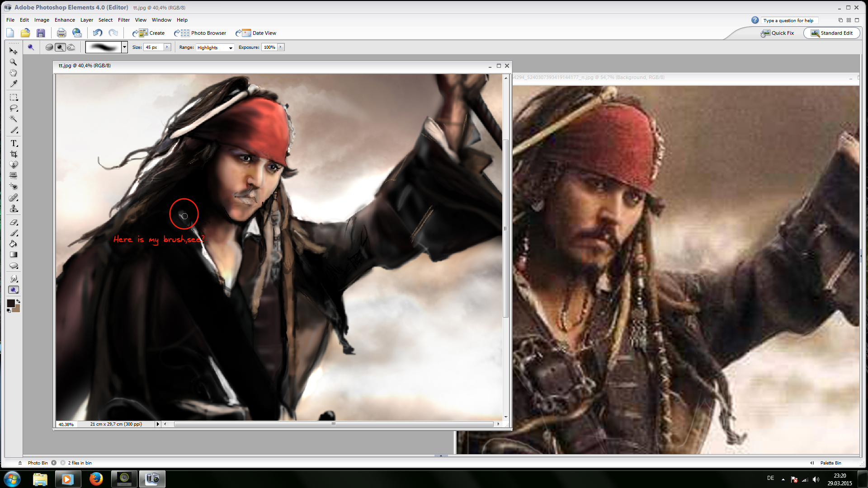
Task: Open the Size slider arrow
Action: tap(167, 47)
